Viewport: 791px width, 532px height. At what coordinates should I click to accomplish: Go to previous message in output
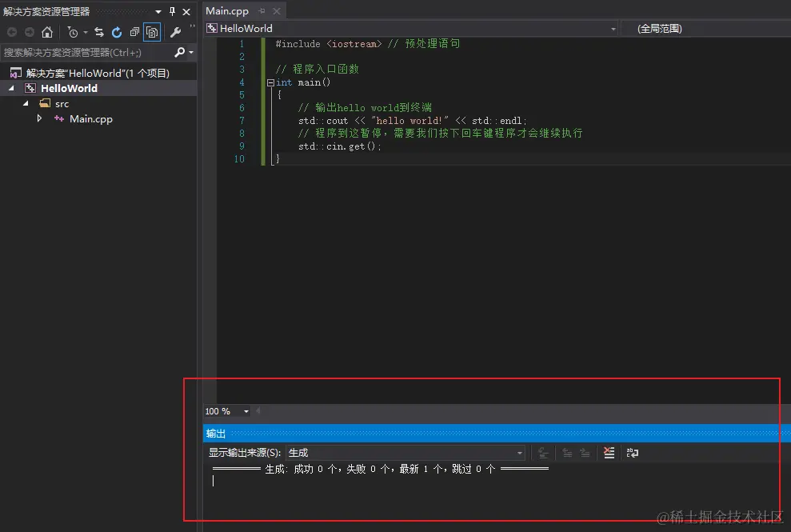click(x=567, y=453)
